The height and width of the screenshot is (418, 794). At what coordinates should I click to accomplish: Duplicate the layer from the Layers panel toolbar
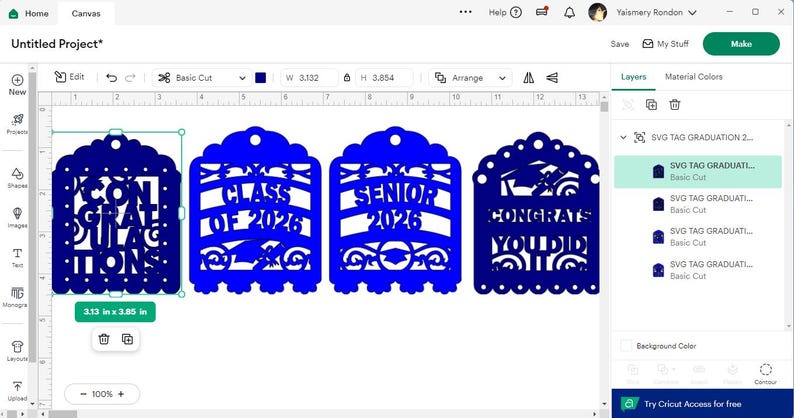(651, 105)
